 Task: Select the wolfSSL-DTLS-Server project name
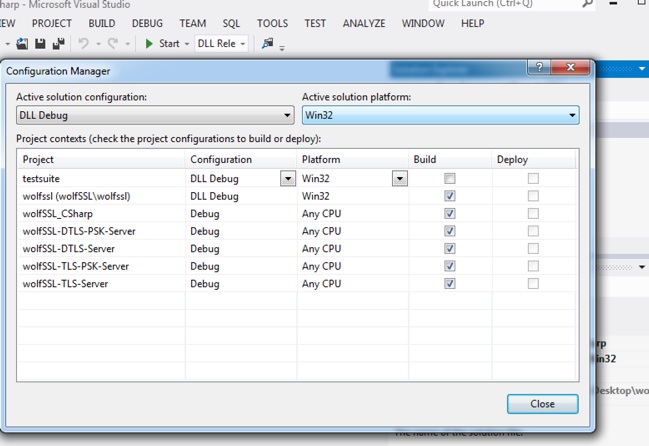[x=69, y=249]
